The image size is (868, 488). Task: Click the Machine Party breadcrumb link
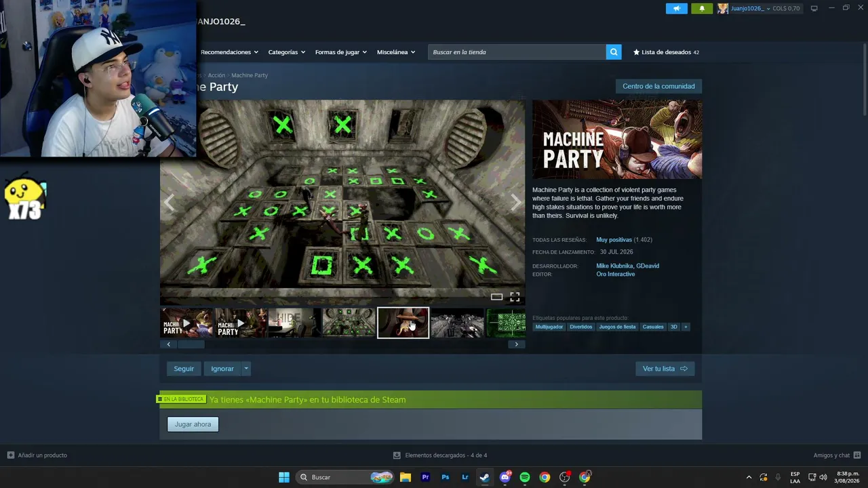click(250, 75)
